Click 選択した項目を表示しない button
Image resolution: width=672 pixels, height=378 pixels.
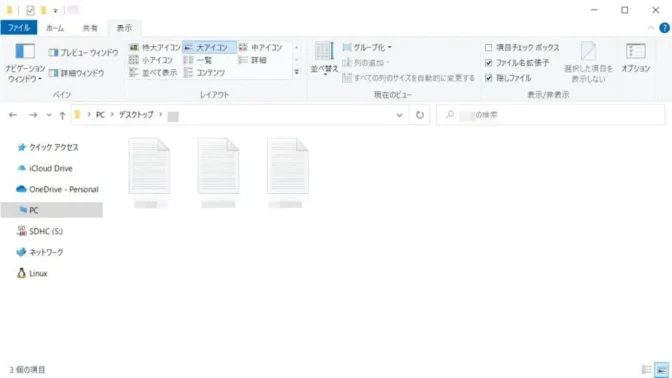[x=588, y=63]
